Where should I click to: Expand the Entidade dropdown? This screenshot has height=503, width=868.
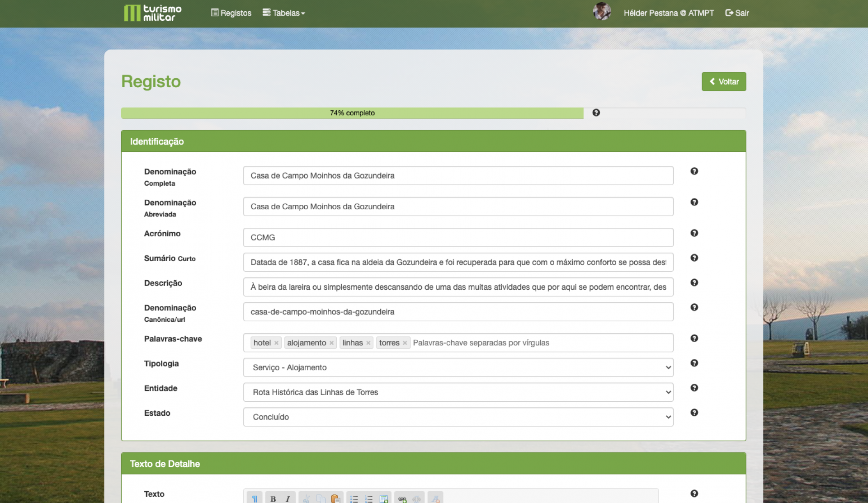(458, 392)
